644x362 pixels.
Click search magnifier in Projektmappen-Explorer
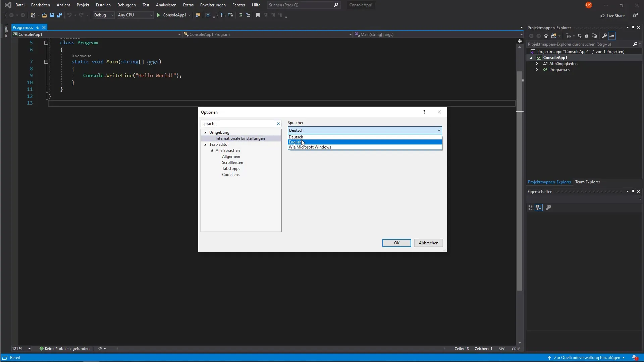coord(635,44)
